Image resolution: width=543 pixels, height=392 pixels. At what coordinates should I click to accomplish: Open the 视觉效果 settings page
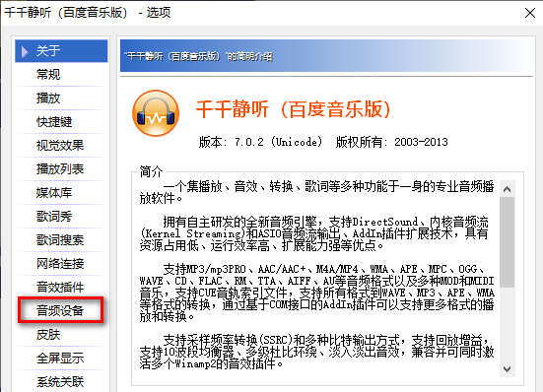point(61,146)
